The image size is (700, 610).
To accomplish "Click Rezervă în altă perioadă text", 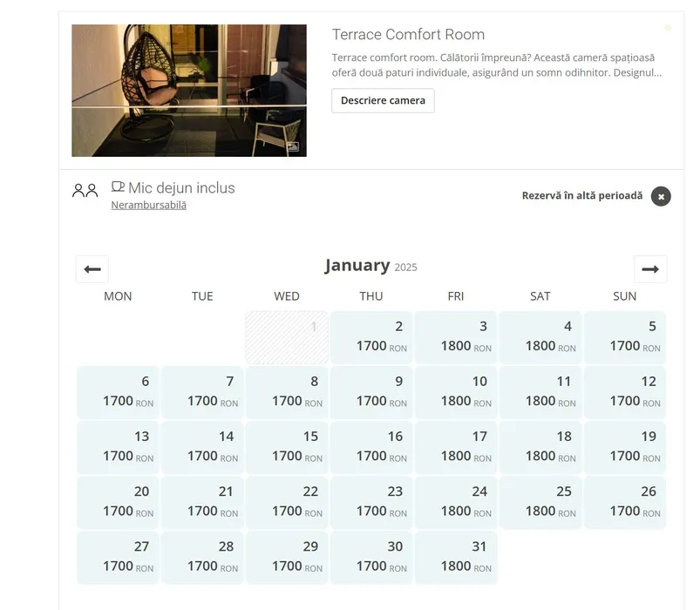I will click(581, 196).
